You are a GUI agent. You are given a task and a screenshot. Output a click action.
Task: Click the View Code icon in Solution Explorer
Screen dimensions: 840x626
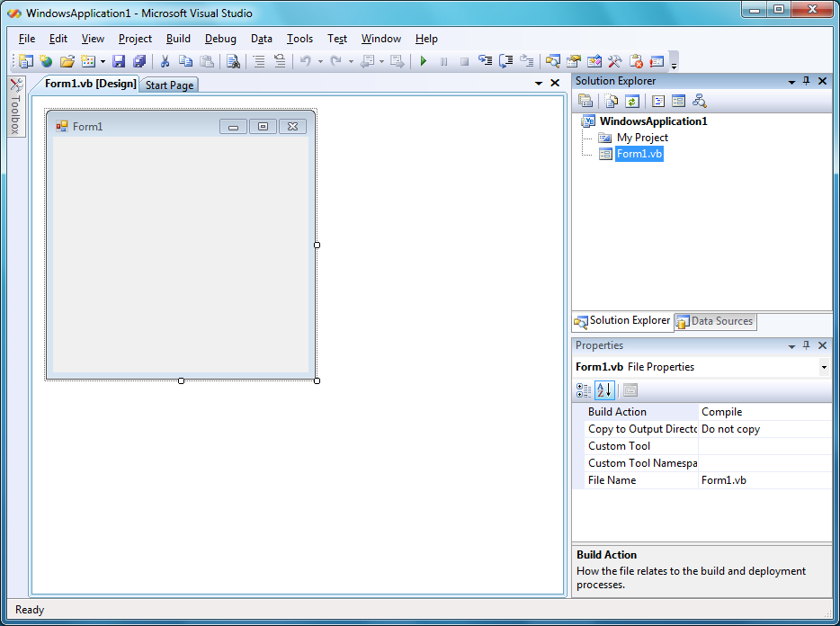pos(658,101)
